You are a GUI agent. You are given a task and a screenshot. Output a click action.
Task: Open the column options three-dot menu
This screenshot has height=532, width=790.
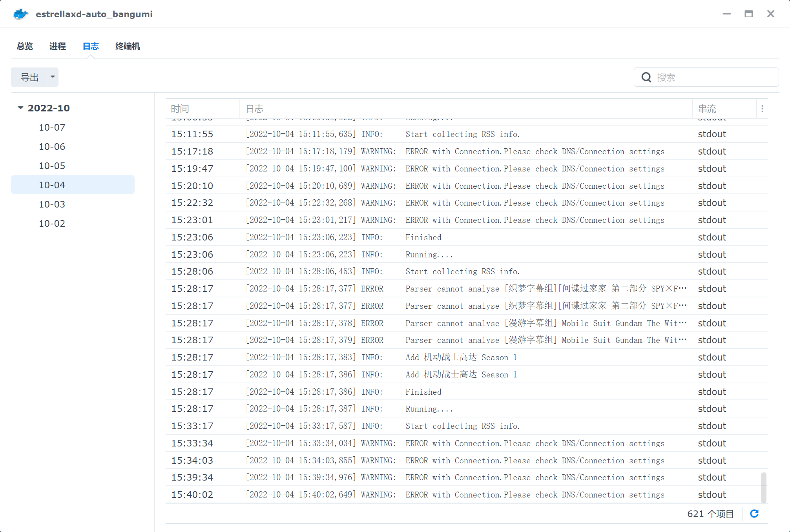coord(763,108)
